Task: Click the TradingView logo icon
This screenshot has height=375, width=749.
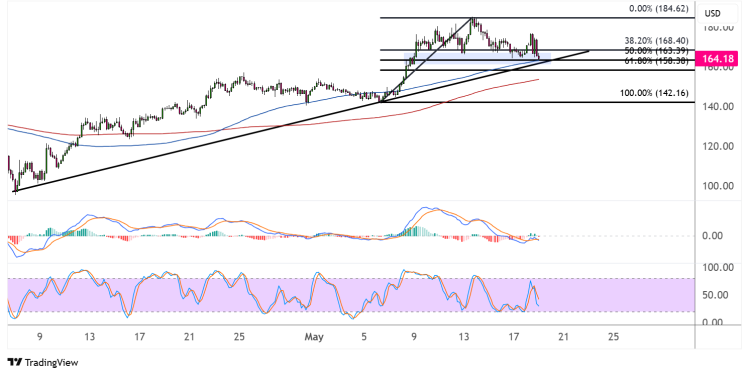Action: tap(15, 363)
